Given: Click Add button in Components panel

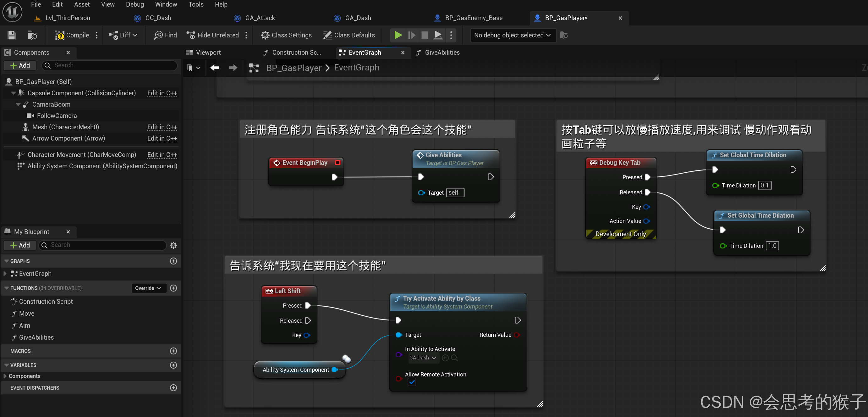Looking at the screenshot, I should pos(20,65).
